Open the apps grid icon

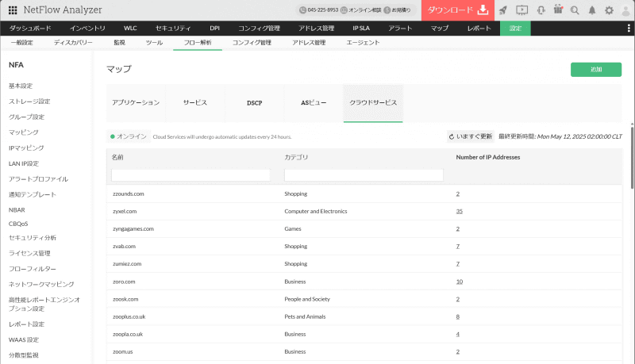coord(13,10)
